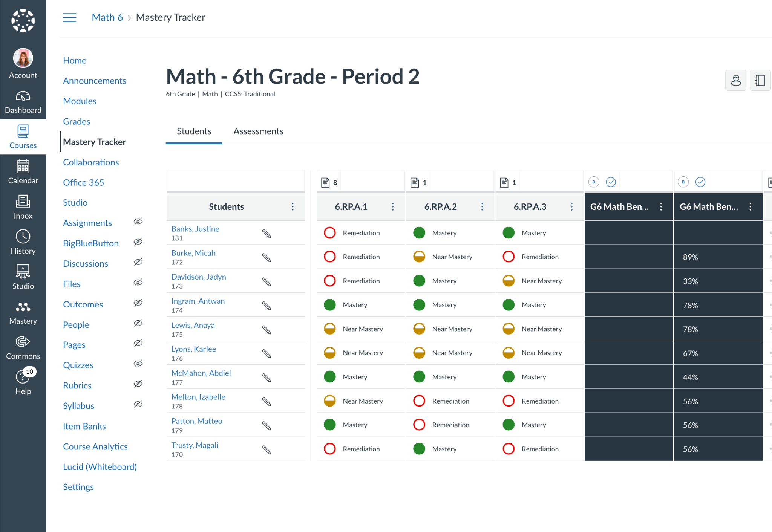Open Course Analytics link
Viewport: 772px width, 532px height.
coord(95,446)
